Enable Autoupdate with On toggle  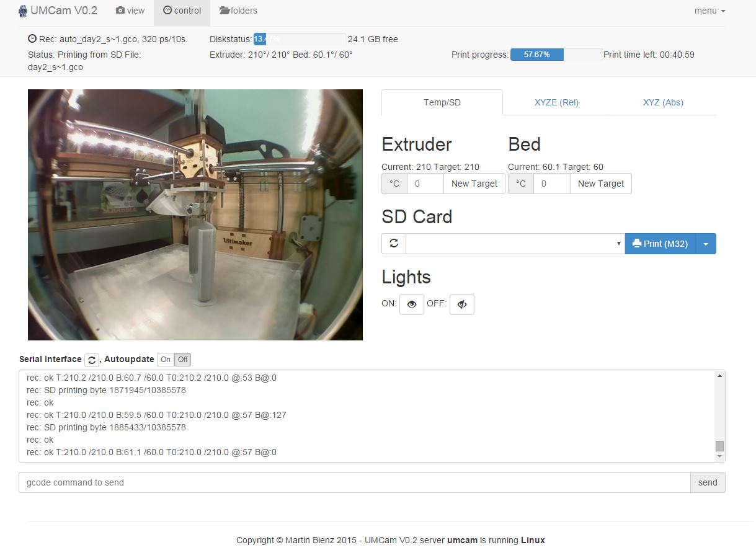tap(166, 360)
